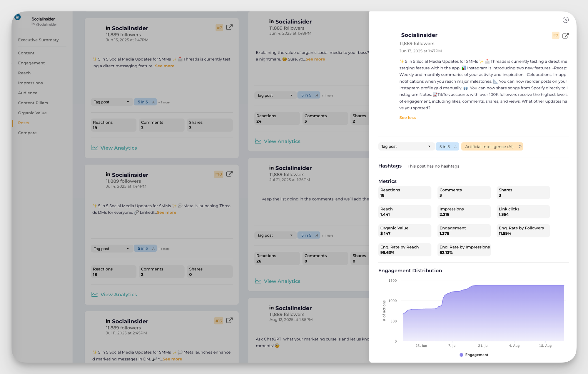The height and width of the screenshot is (374, 588).
Task: Show '+ 1 more' tags on Jul 4 post
Action: (164, 249)
